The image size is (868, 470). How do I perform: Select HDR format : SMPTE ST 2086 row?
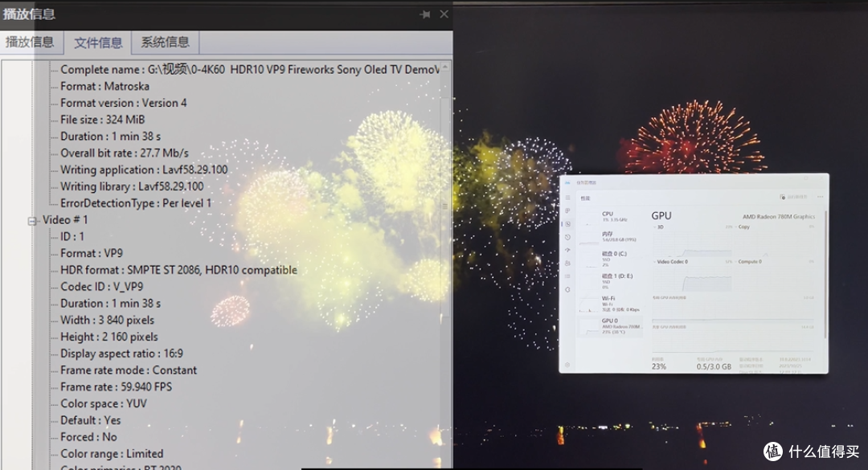coord(178,270)
